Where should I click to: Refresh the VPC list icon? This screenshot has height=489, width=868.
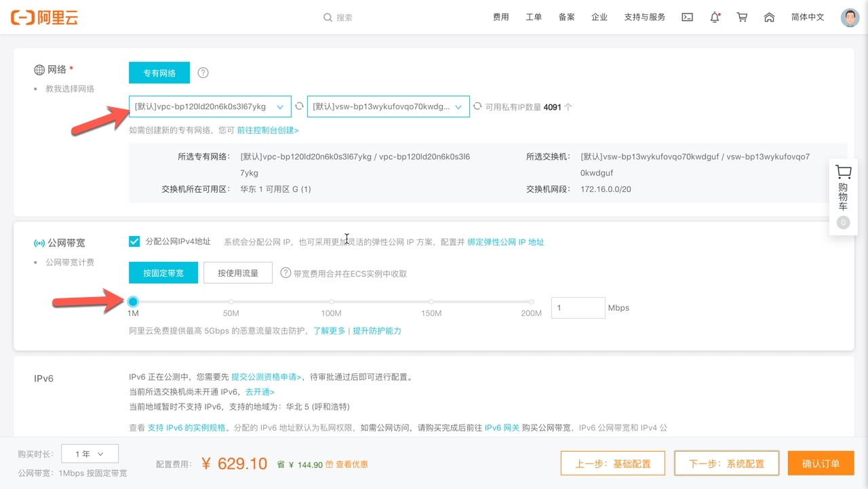click(x=299, y=106)
